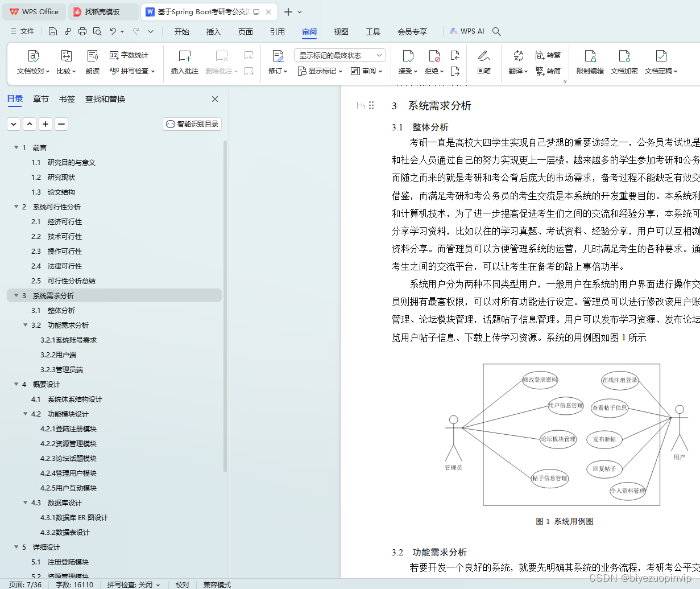Screen dimensions: 700x589
Task: Click the 翻译 translate icon
Action: [x=518, y=56]
